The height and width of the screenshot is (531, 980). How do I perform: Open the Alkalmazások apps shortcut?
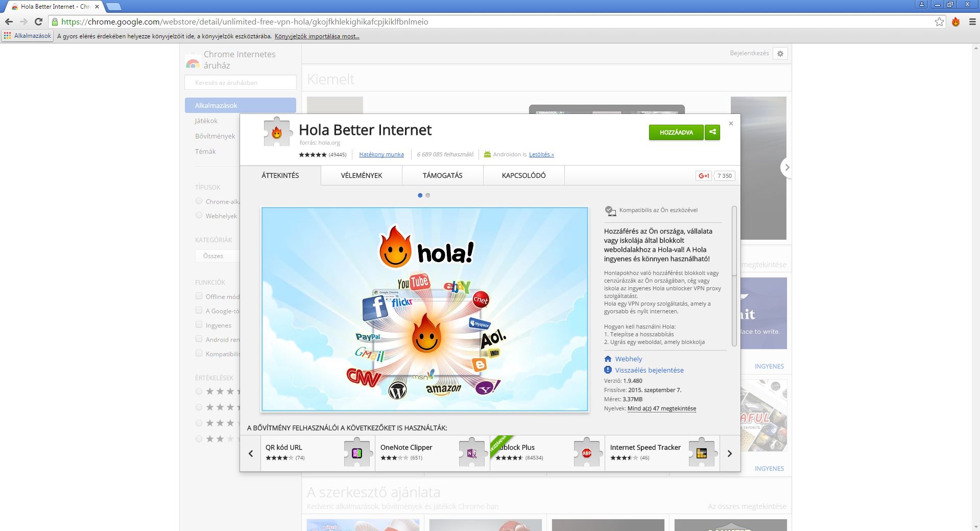pyautogui.click(x=28, y=36)
